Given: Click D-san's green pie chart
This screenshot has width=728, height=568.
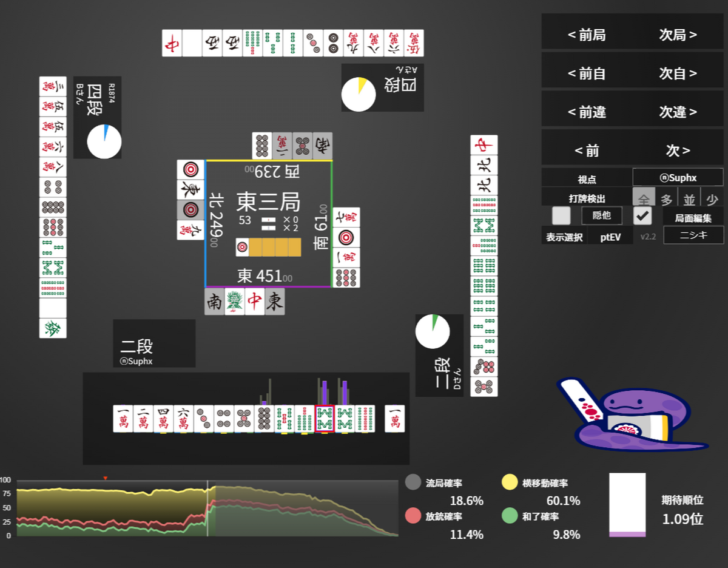Looking at the screenshot, I should [x=433, y=331].
